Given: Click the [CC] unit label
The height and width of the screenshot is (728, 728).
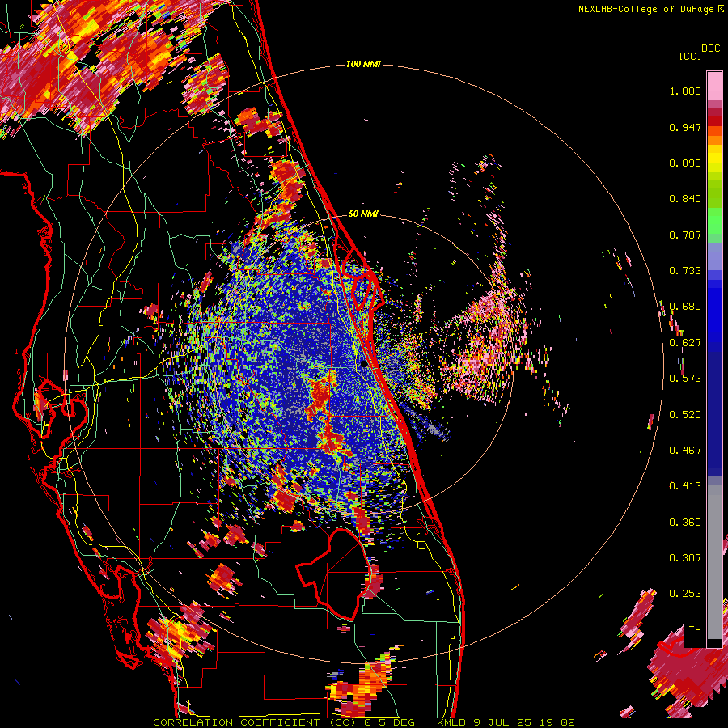Looking at the screenshot, I should tap(690, 56).
